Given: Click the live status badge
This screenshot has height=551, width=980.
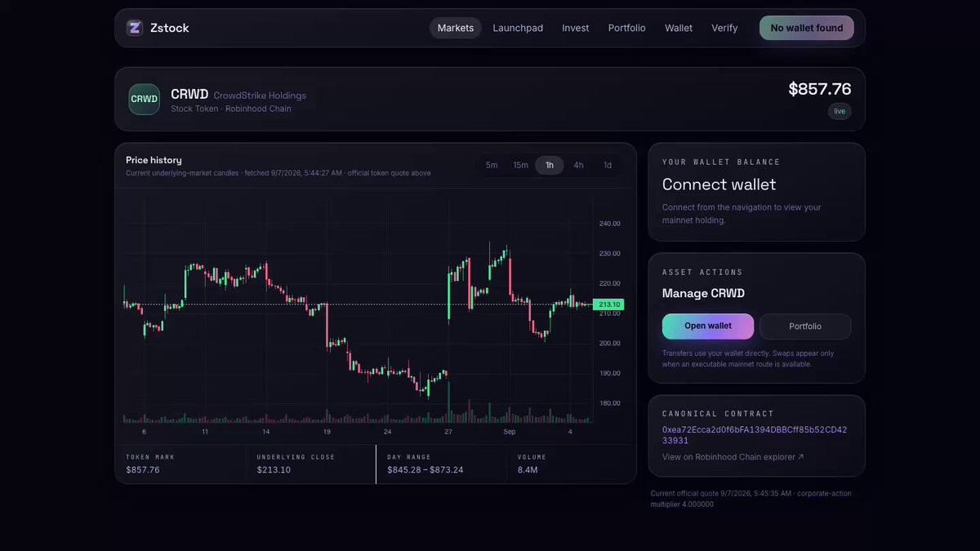Looking at the screenshot, I should click(840, 111).
